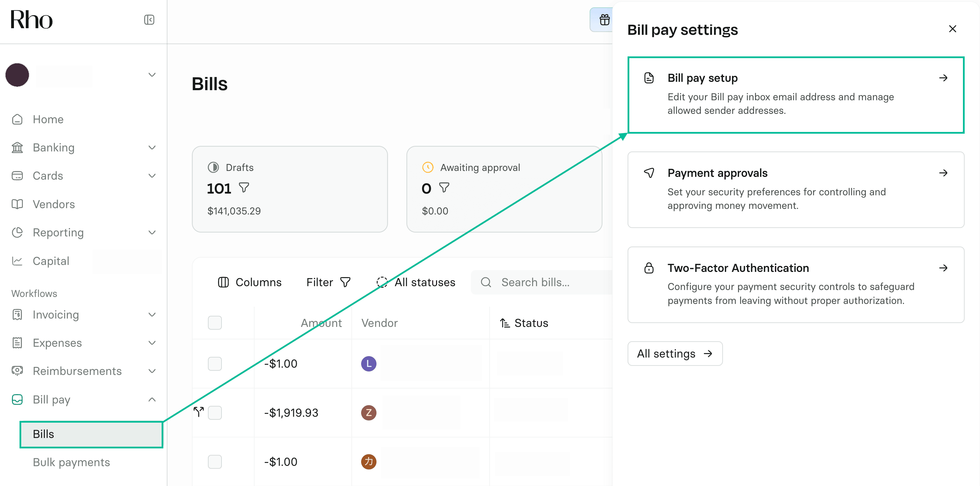The image size is (980, 486).
Task: Select the bill row with vendor 力
Action: (x=215, y=462)
